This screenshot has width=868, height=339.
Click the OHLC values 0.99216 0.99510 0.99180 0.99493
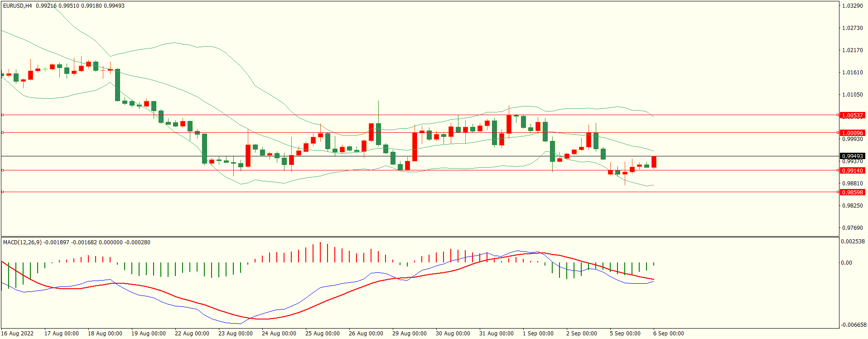[x=80, y=6]
